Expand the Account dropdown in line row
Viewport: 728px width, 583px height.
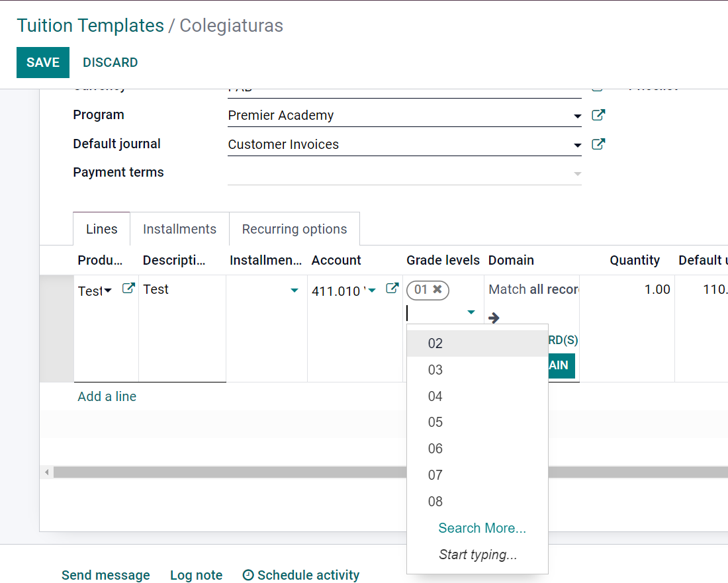point(372,291)
